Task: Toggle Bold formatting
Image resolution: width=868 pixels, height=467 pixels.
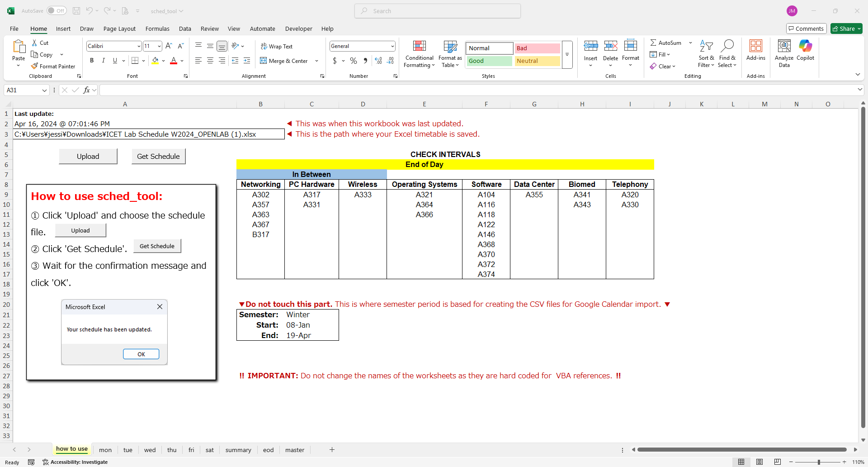Action: tap(92, 61)
